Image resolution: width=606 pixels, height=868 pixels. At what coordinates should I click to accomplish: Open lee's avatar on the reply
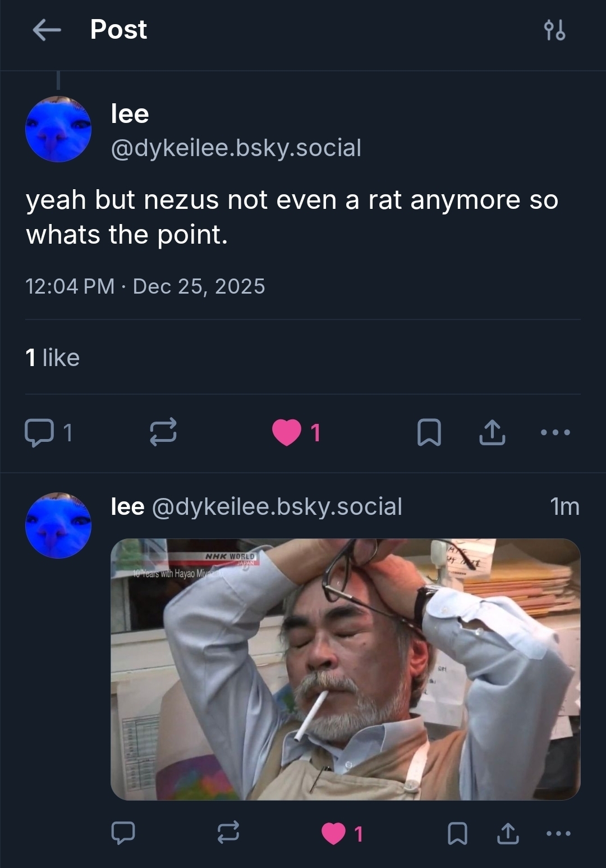click(x=58, y=526)
